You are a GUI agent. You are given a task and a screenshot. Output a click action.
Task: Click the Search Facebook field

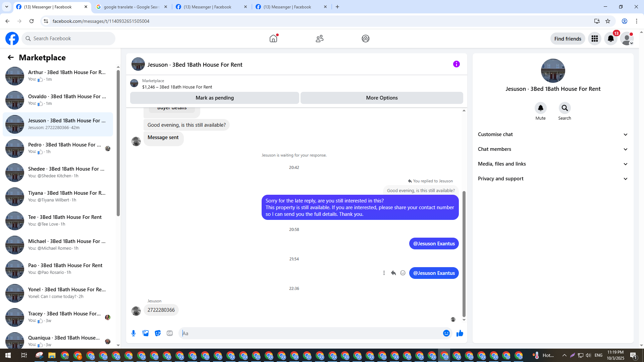(x=68, y=39)
